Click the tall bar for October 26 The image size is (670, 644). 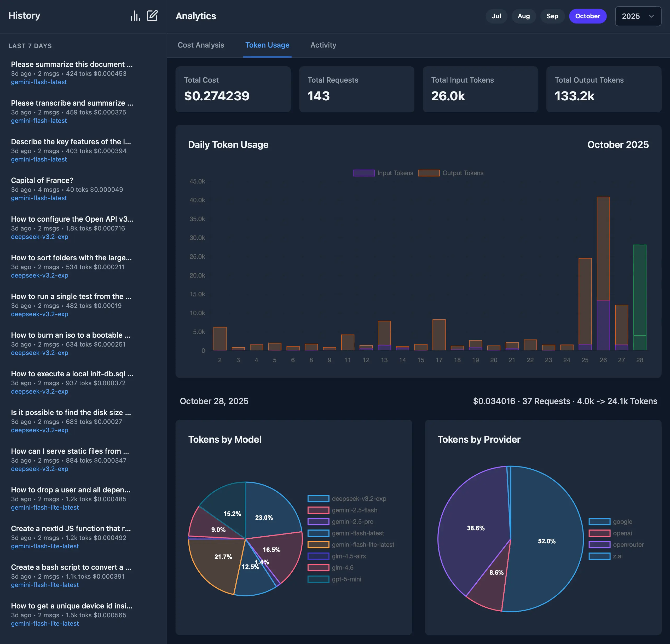click(603, 273)
